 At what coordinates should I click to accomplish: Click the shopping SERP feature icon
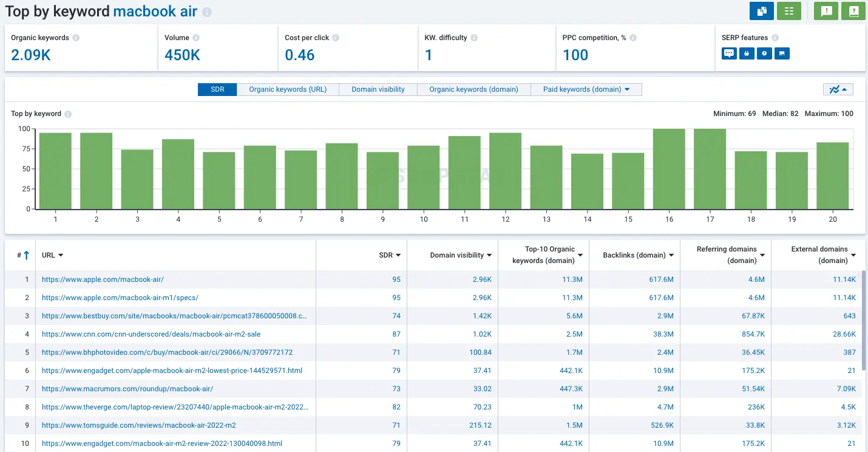pos(746,53)
